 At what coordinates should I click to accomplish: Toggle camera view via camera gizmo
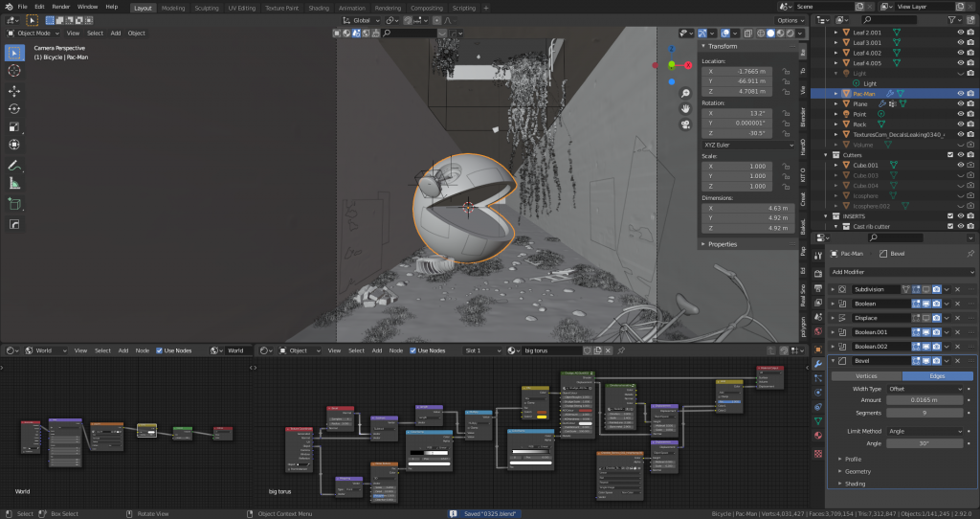tap(685, 124)
